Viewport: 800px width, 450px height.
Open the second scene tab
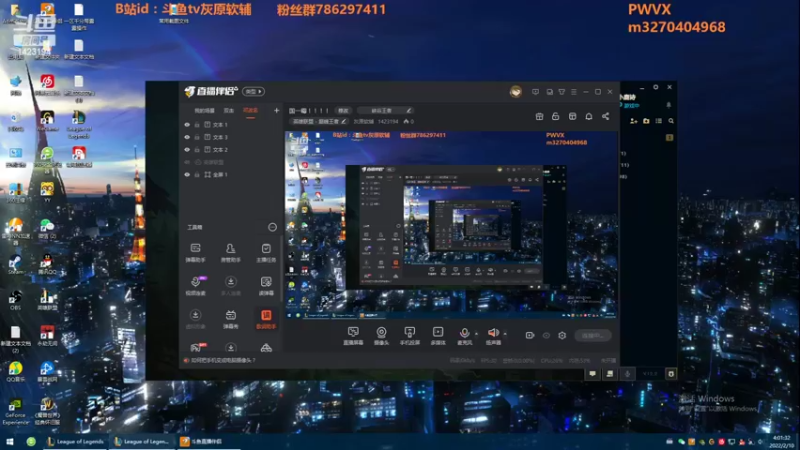[229, 110]
